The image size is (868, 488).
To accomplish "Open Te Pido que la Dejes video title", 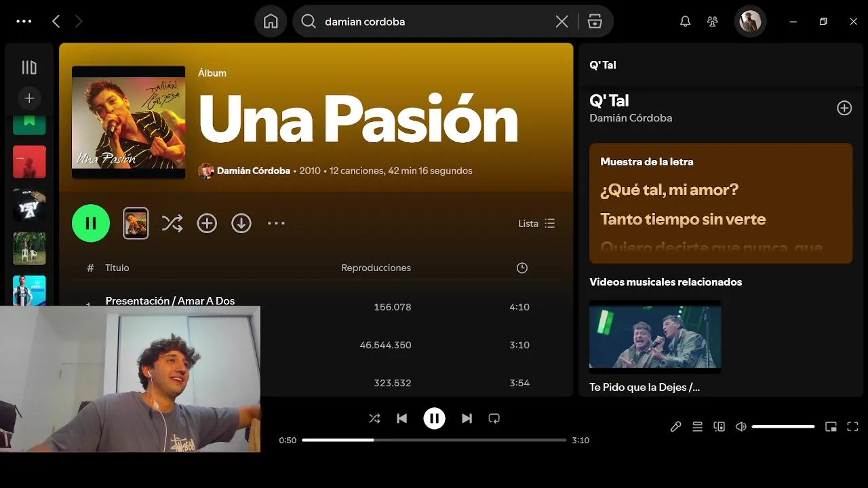I will pos(644,387).
